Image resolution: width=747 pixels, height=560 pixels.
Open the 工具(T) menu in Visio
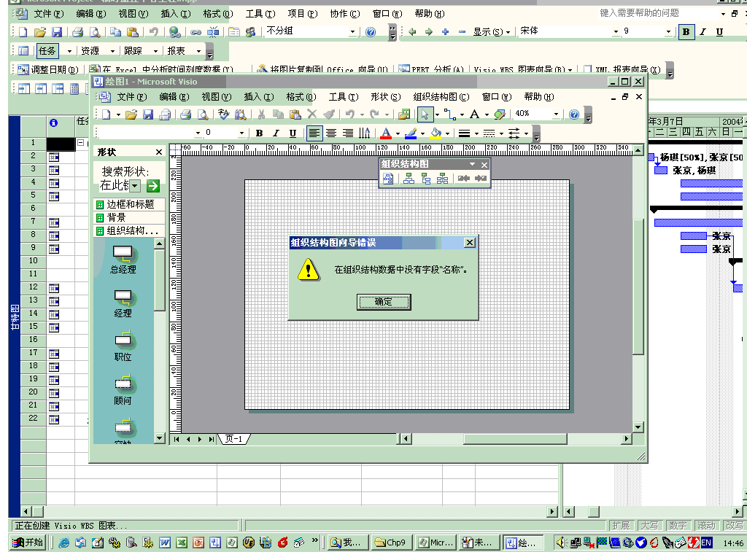(344, 97)
